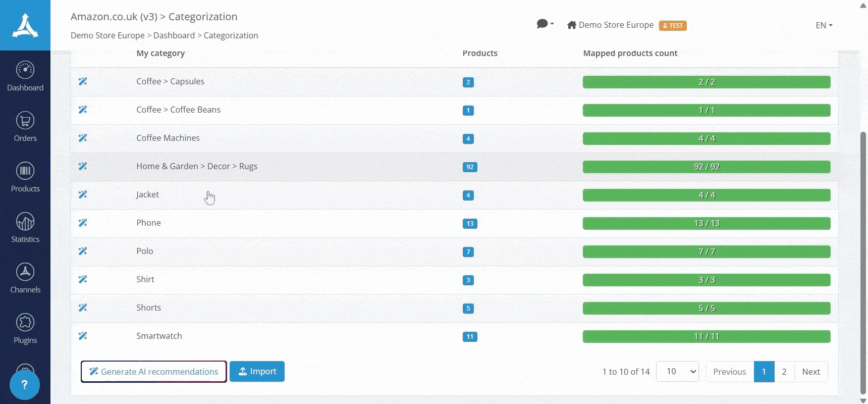Click the app logo in top-left corner
This screenshot has height=404, width=868.
tap(25, 25)
